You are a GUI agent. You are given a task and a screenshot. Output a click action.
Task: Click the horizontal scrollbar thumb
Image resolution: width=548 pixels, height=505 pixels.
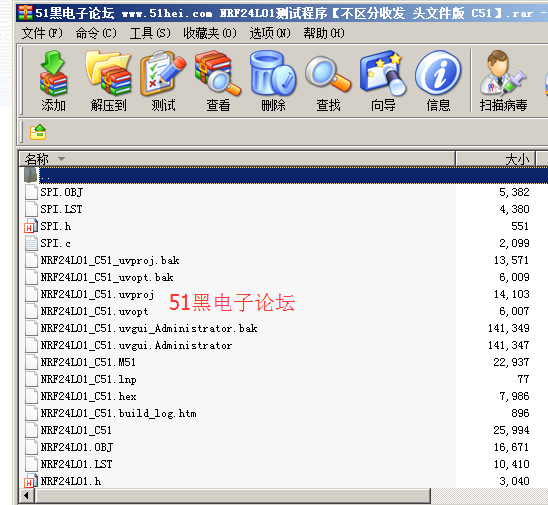pos(232,495)
